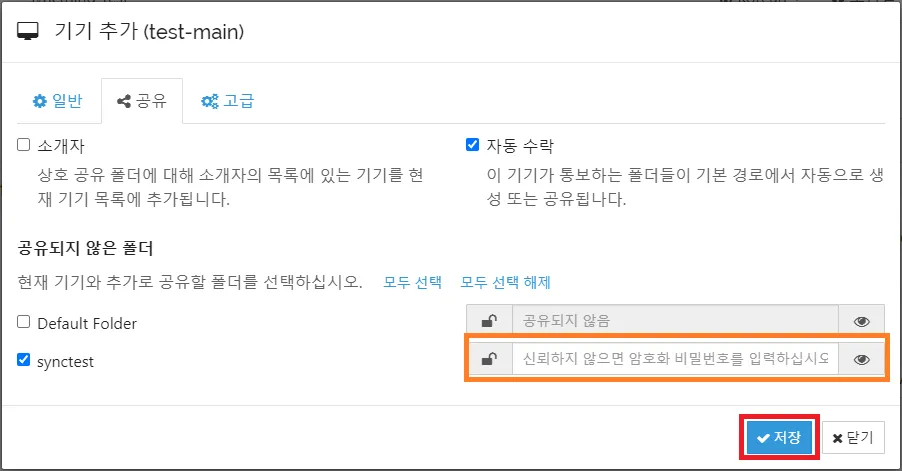This screenshot has width=902, height=471.
Task: Click the Default Folder 공유되지 않음 field
Action: pos(675,321)
